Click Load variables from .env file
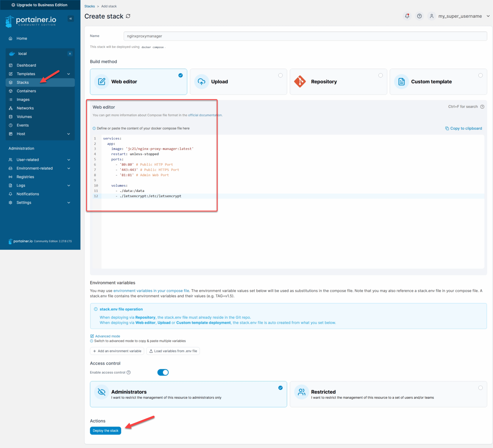 [173, 351]
